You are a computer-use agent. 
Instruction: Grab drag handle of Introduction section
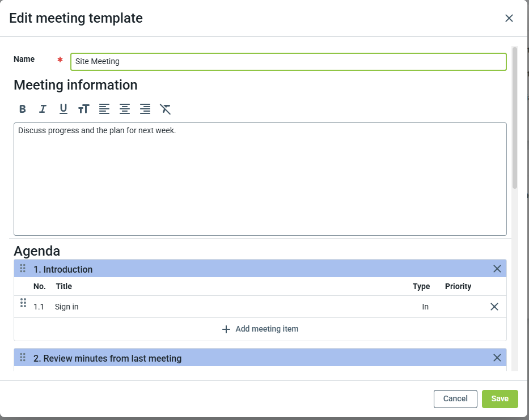coord(23,269)
